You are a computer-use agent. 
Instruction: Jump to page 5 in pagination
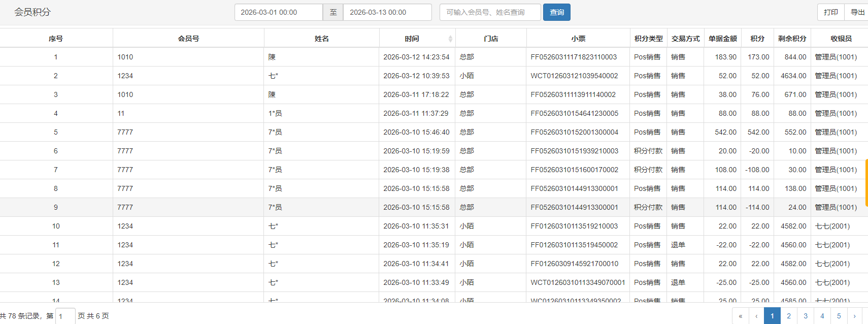click(839, 316)
